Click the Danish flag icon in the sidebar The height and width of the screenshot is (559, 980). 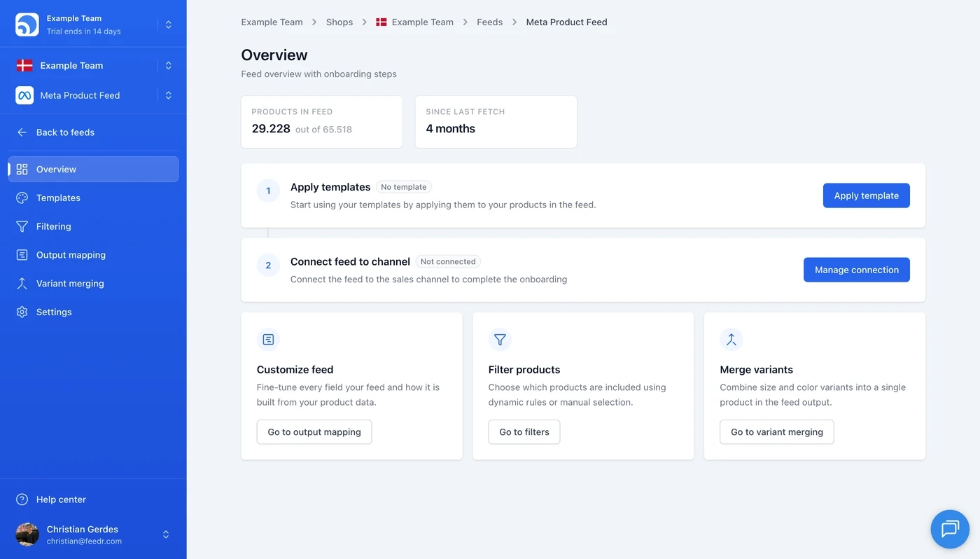click(x=24, y=66)
